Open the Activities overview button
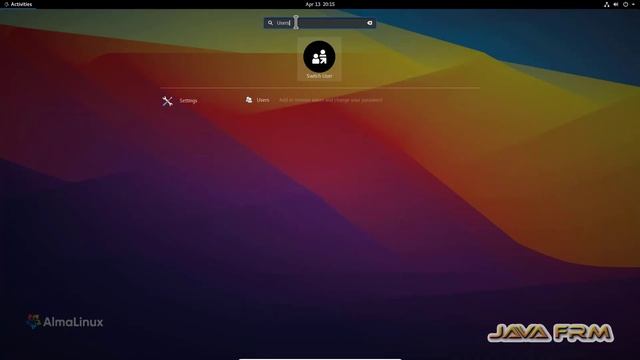 18,4
